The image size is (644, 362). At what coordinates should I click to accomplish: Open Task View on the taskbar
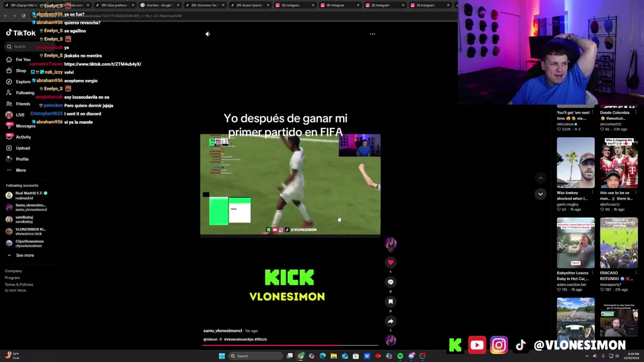[x=290, y=356]
